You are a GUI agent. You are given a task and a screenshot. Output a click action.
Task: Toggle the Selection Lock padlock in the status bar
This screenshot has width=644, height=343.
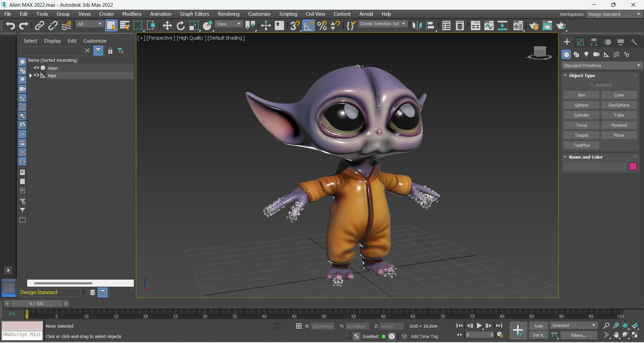(x=288, y=326)
